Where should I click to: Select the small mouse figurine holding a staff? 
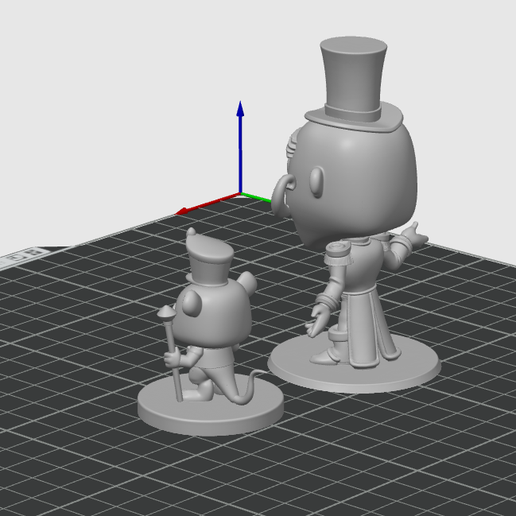tap(210, 333)
